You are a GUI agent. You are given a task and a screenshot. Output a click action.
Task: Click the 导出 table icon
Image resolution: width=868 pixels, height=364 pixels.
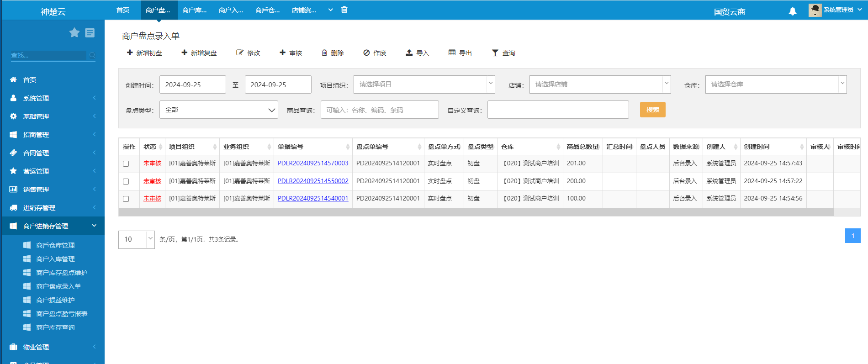tap(452, 53)
